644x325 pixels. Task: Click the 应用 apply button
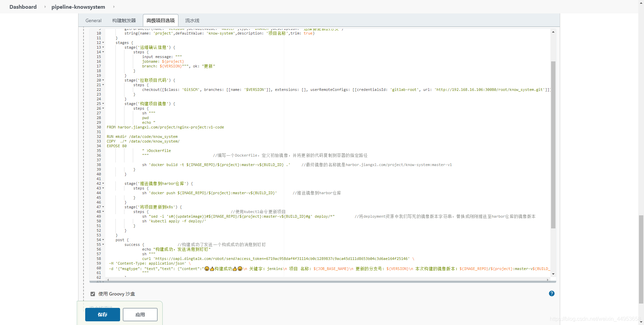tap(140, 315)
